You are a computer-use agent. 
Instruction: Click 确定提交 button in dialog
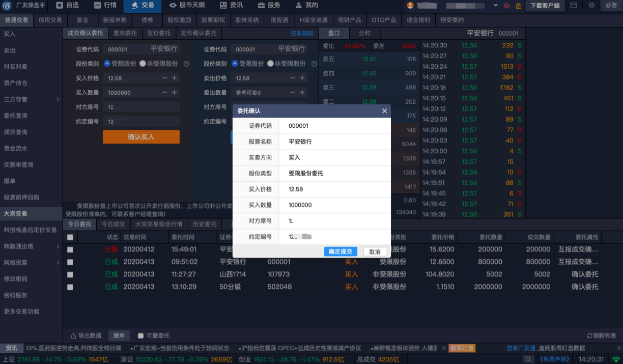pos(341,251)
